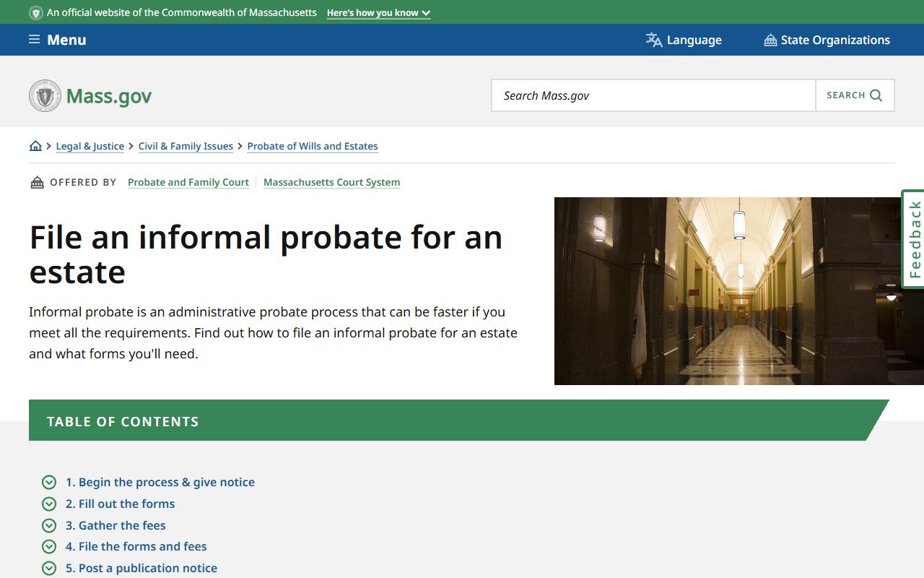This screenshot has height=578, width=924.
Task: Click the home icon in breadcrumb
Action: point(35,146)
